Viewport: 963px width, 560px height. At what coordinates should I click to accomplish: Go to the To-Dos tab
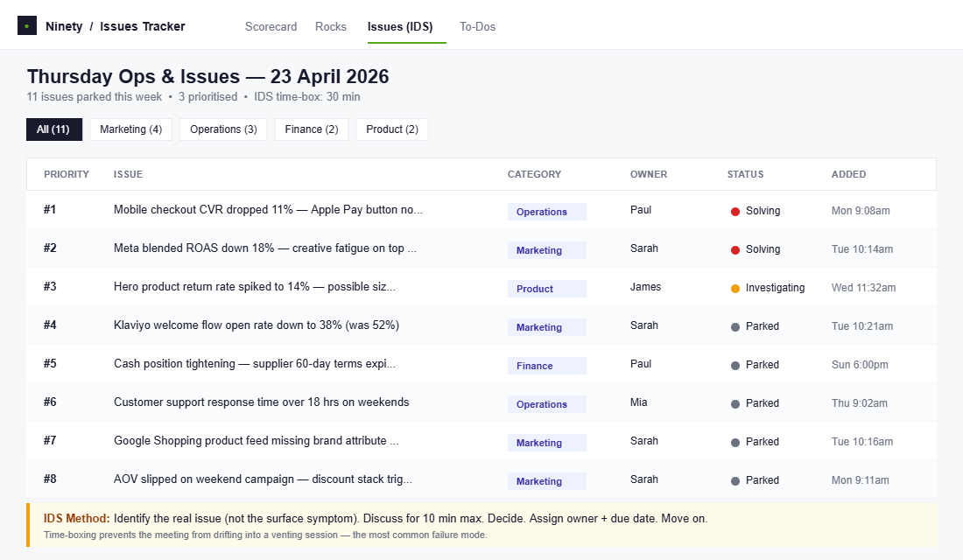point(477,26)
